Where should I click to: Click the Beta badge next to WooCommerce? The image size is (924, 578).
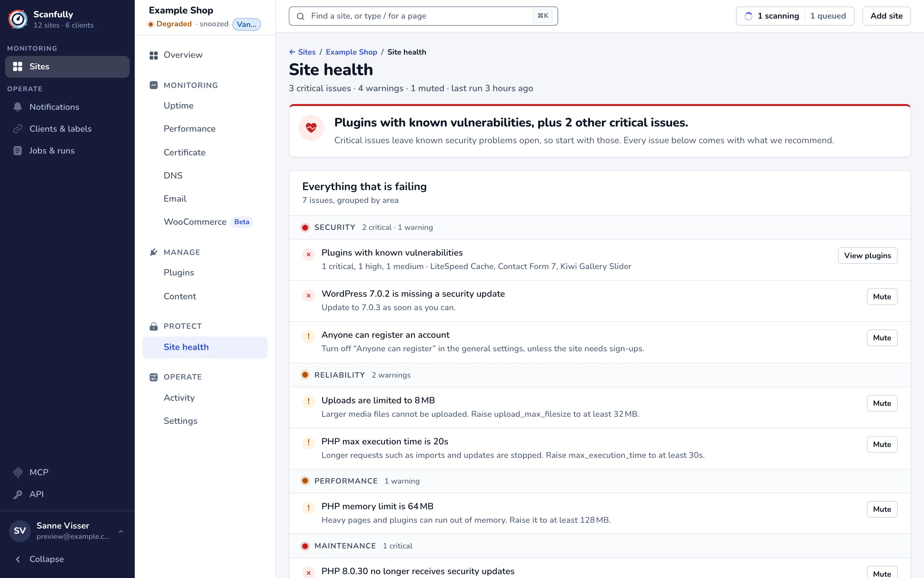(242, 222)
